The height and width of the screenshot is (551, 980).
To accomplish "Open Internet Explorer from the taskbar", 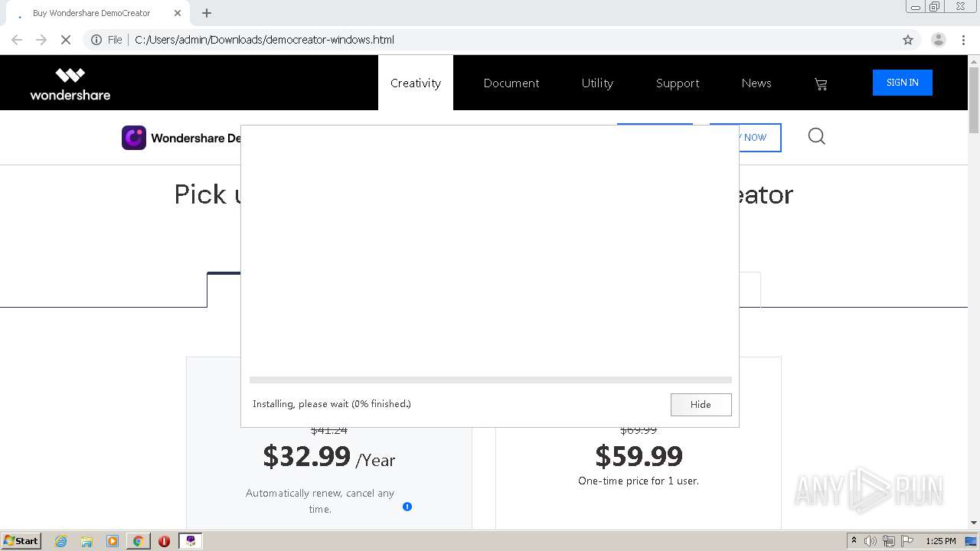I will pos(60,541).
